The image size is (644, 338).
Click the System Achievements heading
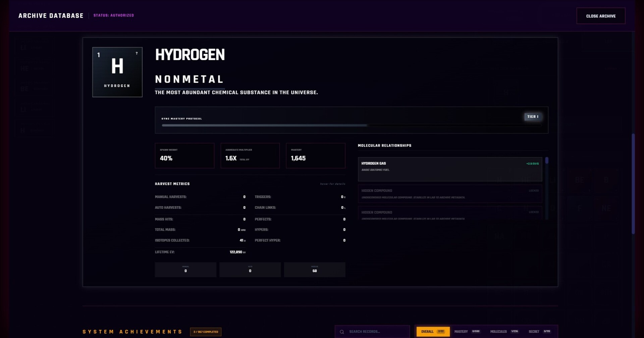132,332
